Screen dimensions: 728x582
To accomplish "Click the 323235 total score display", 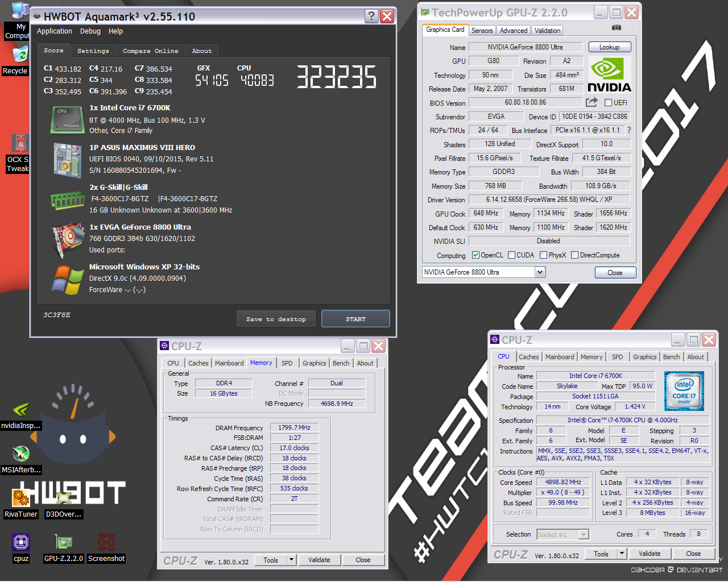I will [x=337, y=77].
